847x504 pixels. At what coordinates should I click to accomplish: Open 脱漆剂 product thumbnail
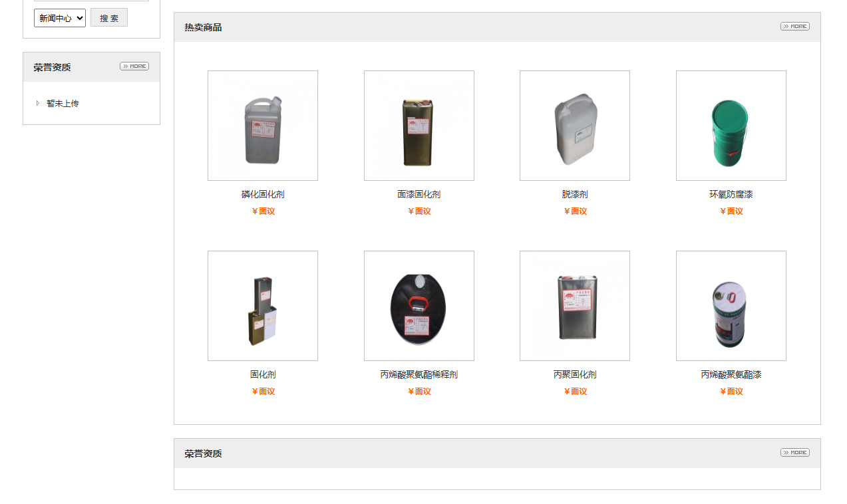(x=575, y=126)
